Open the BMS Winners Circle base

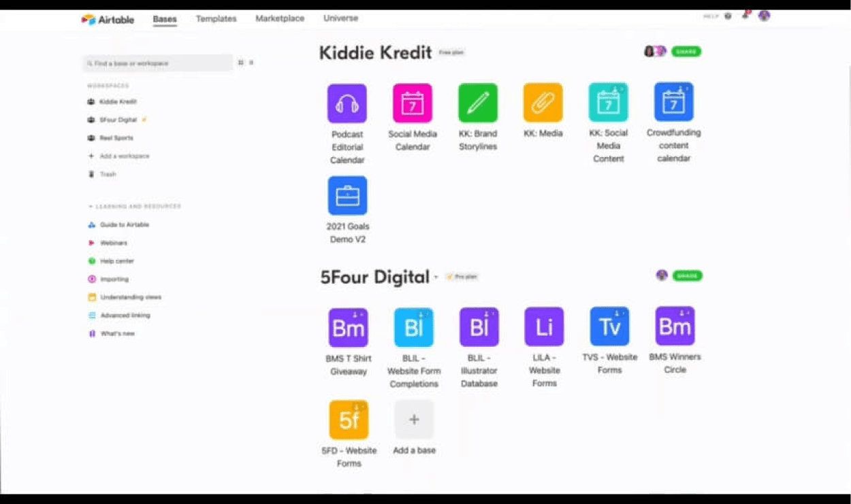[x=675, y=326]
